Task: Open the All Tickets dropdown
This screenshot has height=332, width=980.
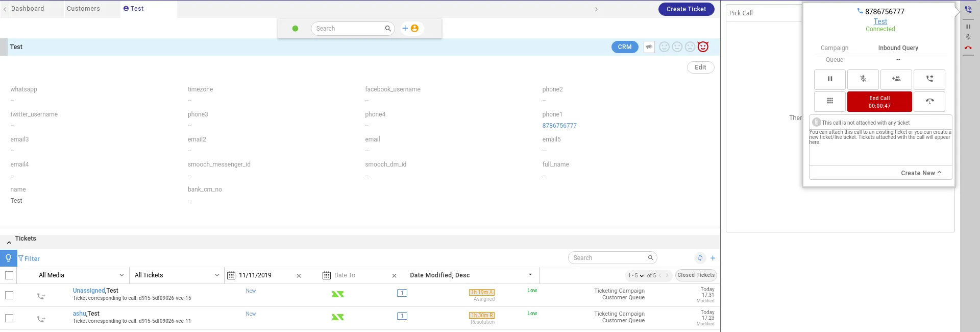Action: [177, 275]
